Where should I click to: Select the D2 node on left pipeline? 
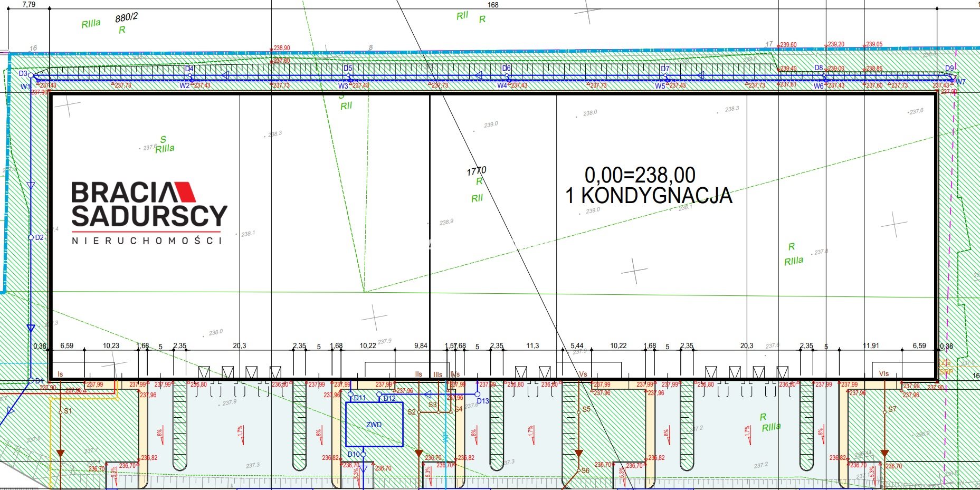tap(31, 237)
